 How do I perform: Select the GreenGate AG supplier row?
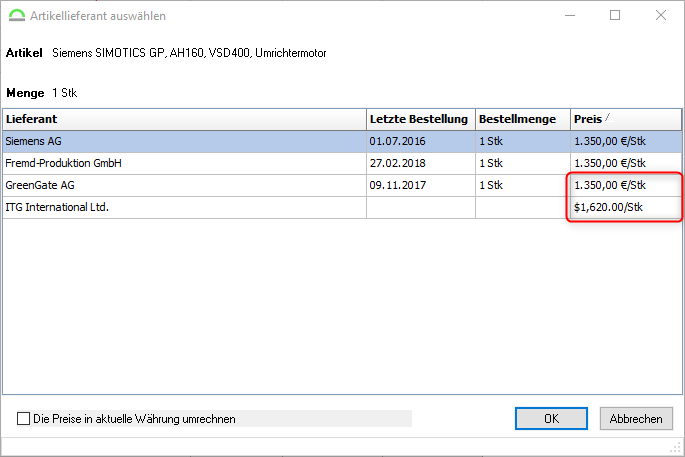click(342, 185)
